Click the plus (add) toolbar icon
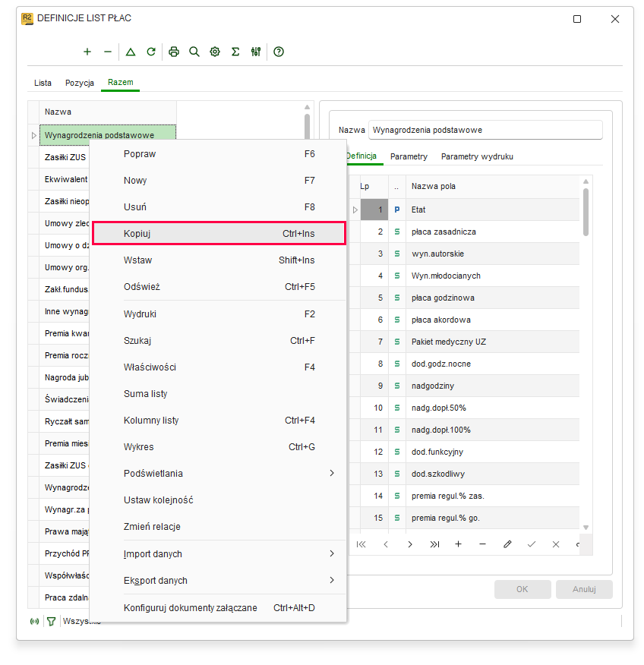Image resolution: width=644 pixels, height=665 pixels. pyautogui.click(x=87, y=52)
